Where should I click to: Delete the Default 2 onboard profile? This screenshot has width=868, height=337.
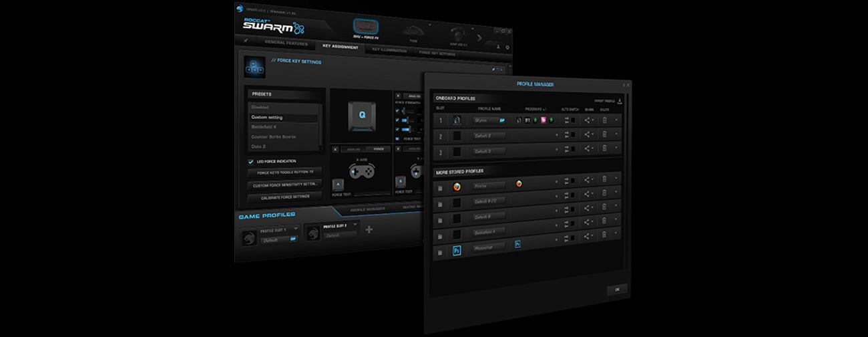tap(604, 135)
